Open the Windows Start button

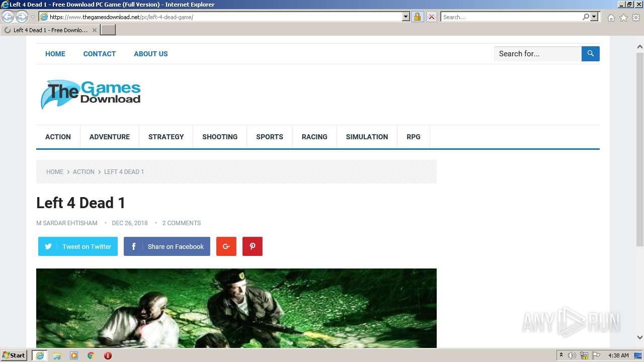coord(14,355)
